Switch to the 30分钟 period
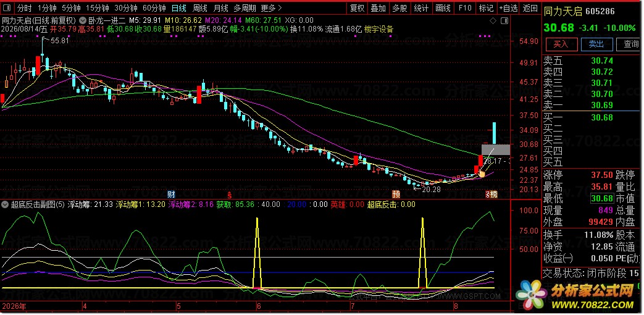 [126, 8]
